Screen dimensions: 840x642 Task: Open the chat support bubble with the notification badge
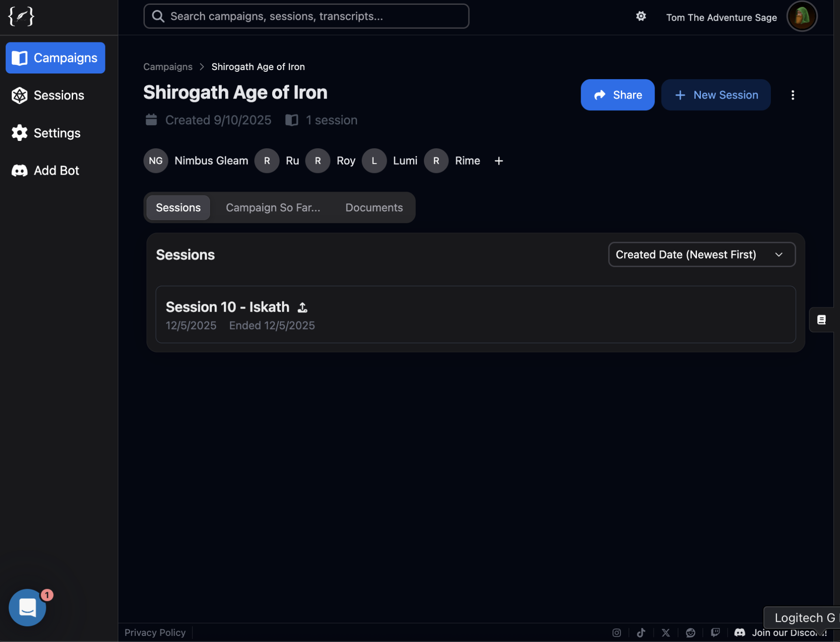click(x=28, y=607)
